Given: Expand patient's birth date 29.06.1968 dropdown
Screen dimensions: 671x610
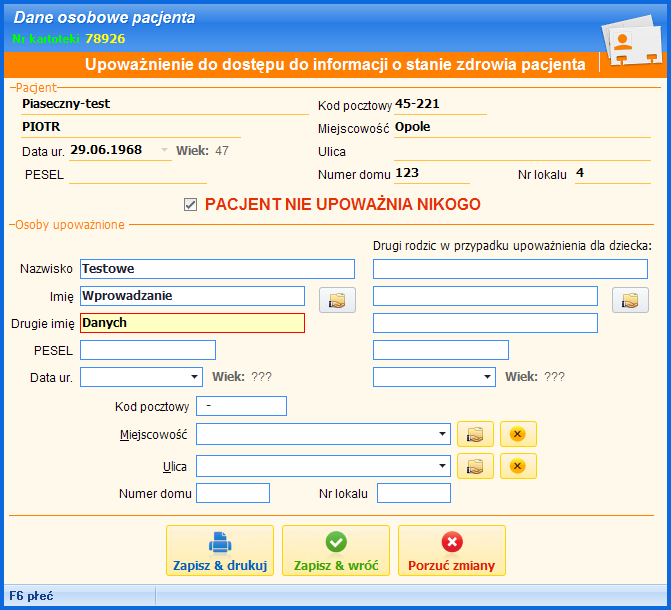Looking at the screenshot, I should pos(165,151).
